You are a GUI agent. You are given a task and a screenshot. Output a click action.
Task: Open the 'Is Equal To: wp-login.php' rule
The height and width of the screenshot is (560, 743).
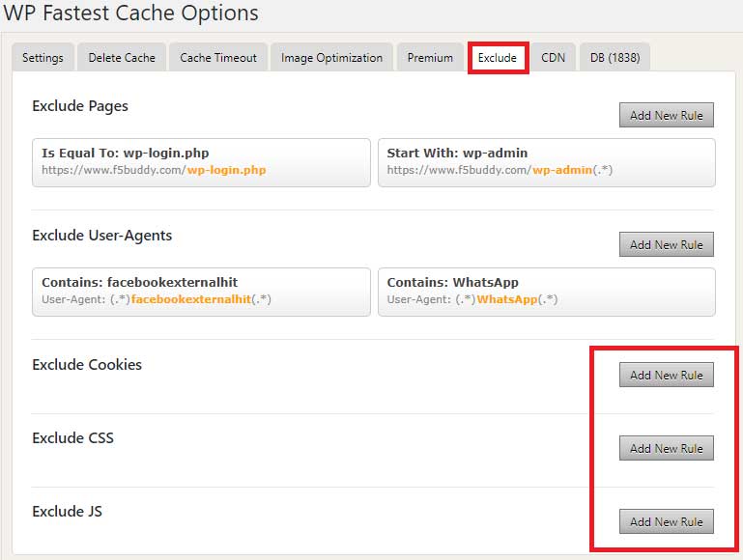point(201,161)
